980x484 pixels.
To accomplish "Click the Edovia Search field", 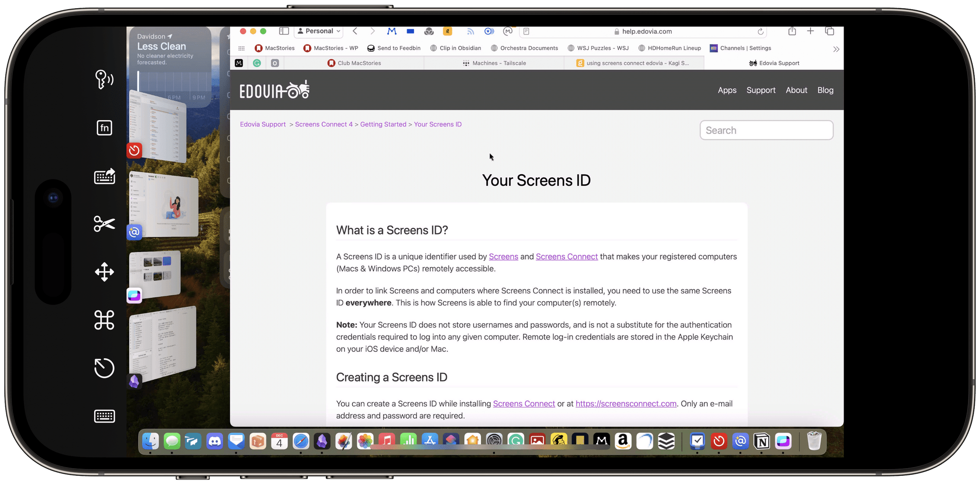I will coord(766,130).
